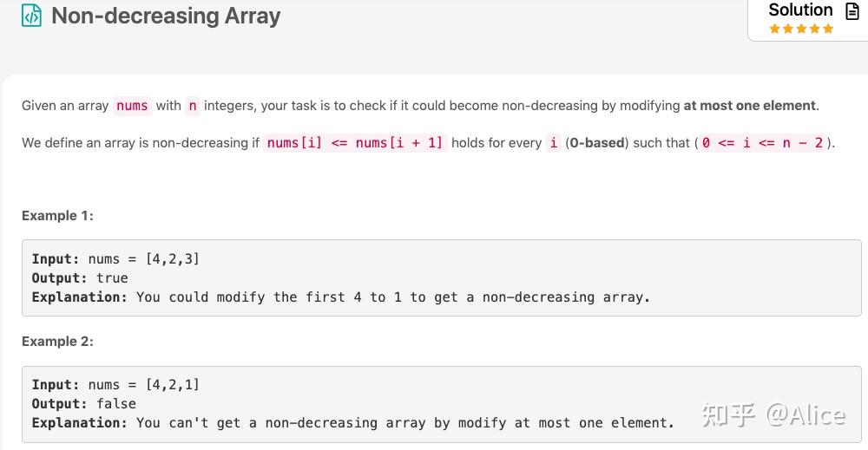The width and height of the screenshot is (868, 450).
Task: Open the Solution tab
Action: tap(800, 10)
